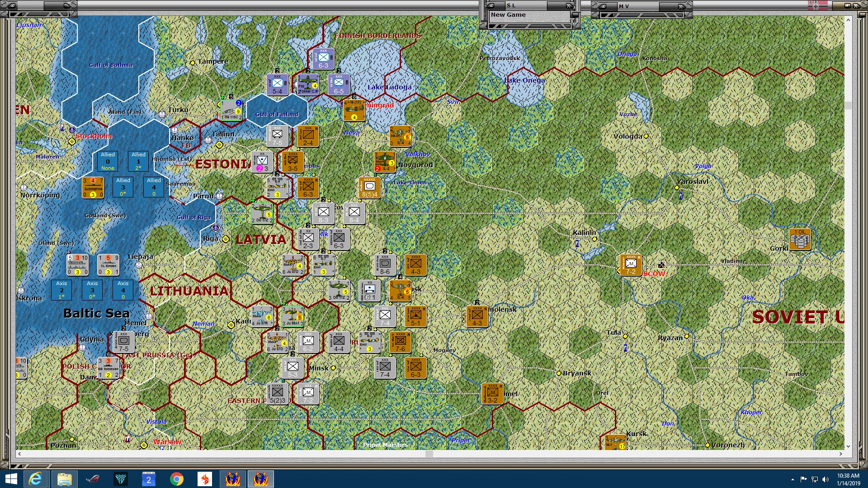
Task: Select the I-16 fighter stack near Leningrad
Action: tap(354, 110)
